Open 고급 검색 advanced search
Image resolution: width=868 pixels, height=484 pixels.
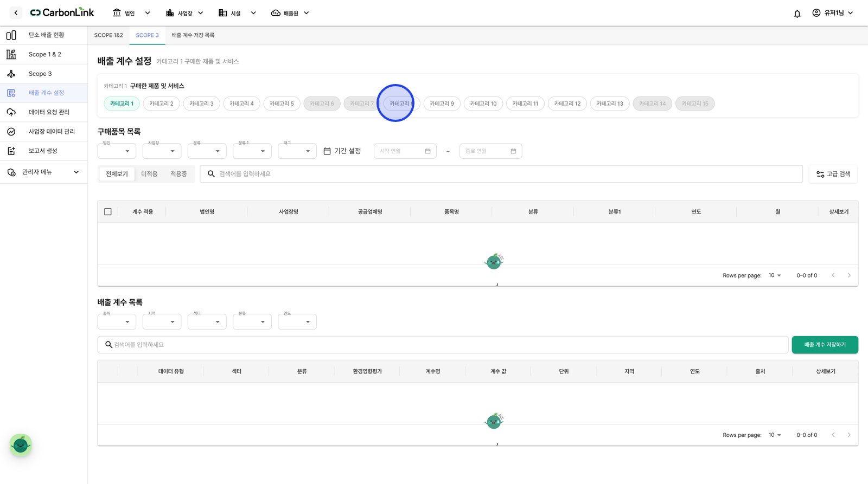[x=833, y=174]
